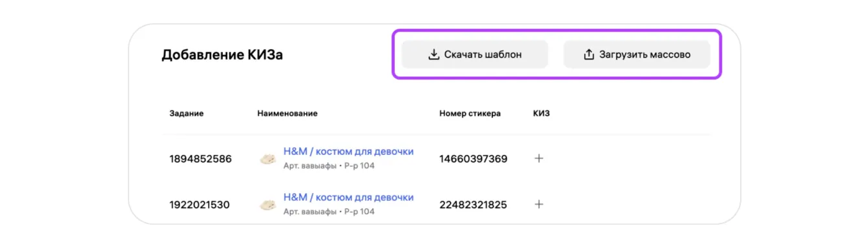The height and width of the screenshot is (248, 868).
Task: Select the Наименование column header
Action: 287,113
